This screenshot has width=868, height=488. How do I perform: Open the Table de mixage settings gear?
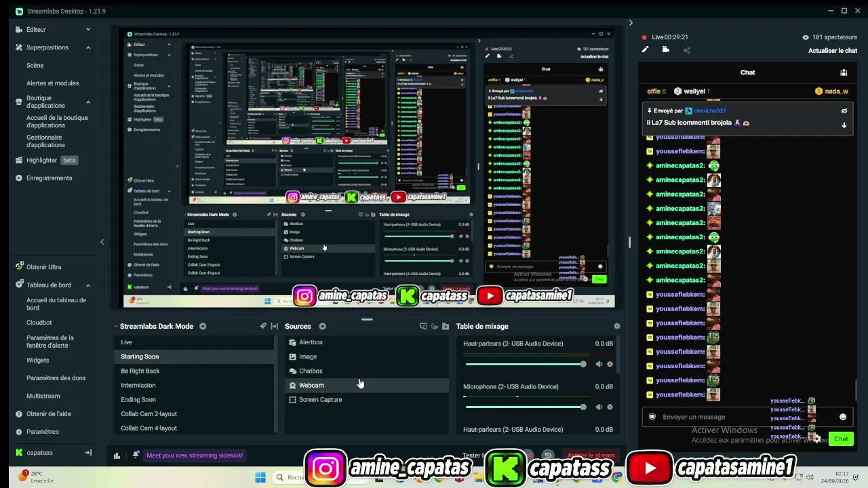point(617,326)
